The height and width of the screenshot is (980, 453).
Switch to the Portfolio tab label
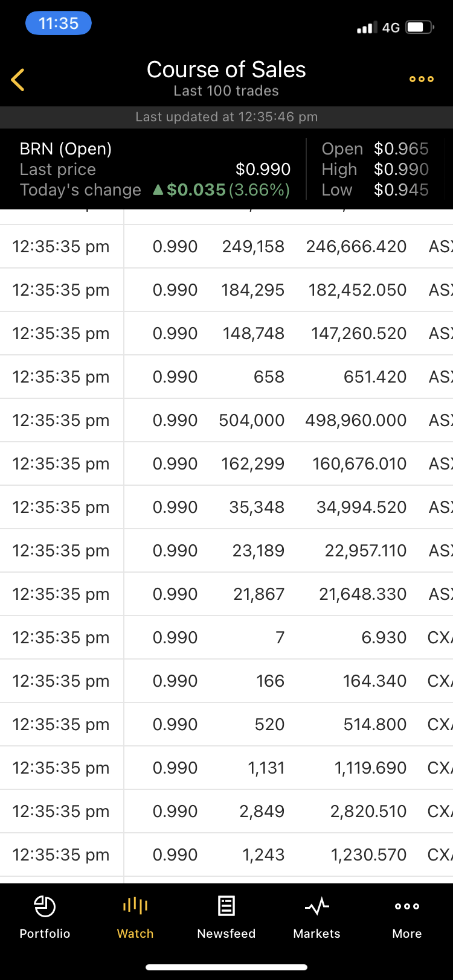[45, 934]
